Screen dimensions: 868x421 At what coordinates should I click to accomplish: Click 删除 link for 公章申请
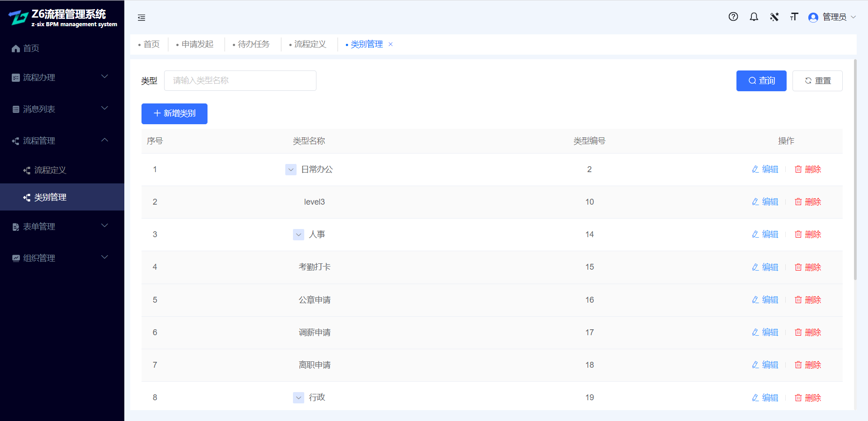click(808, 300)
